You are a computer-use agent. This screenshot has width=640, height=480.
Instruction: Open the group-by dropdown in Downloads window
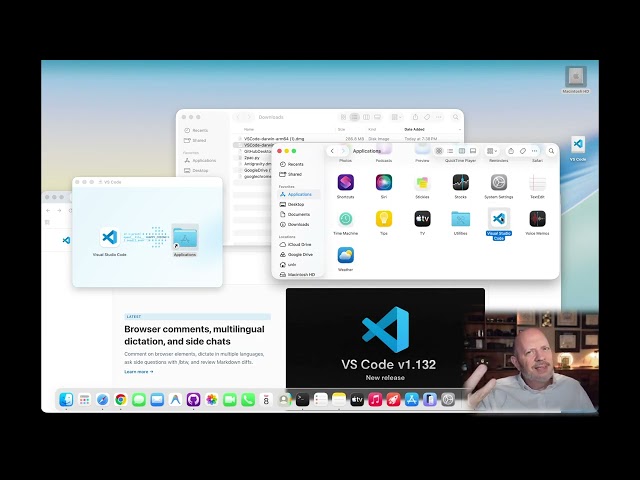pyautogui.click(x=396, y=117)
